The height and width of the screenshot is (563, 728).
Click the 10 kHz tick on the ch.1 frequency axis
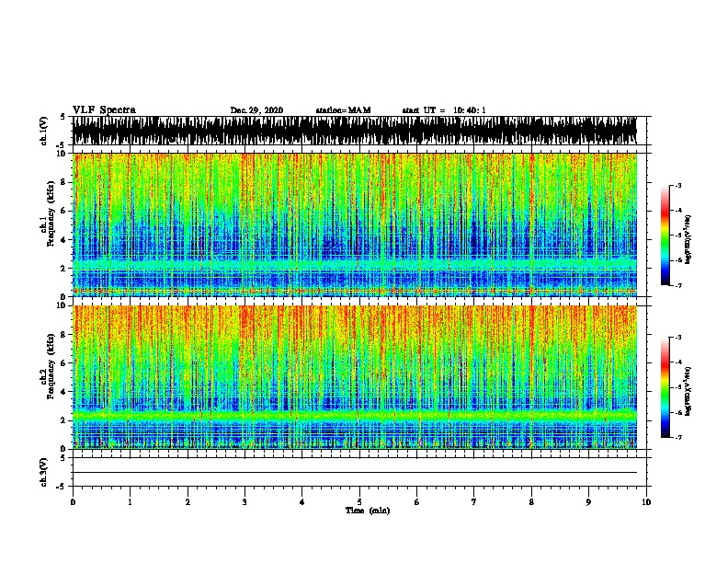(x=63, y=154)
